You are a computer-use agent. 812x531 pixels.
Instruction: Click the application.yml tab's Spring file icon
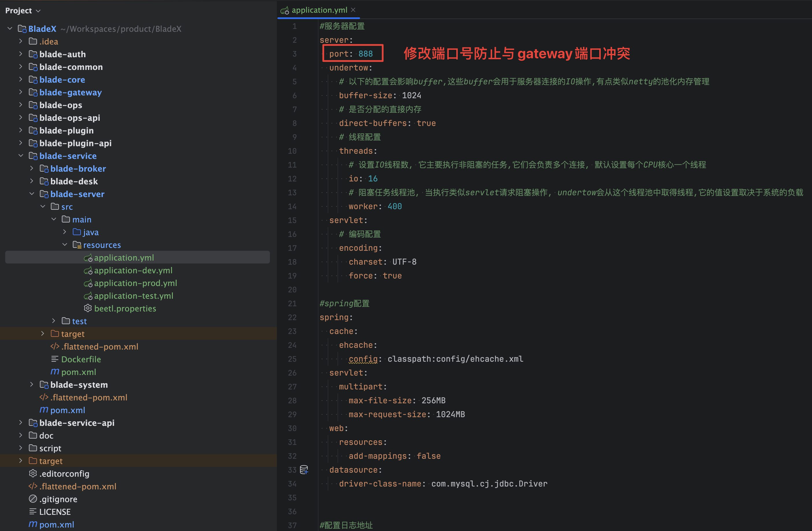285,11
